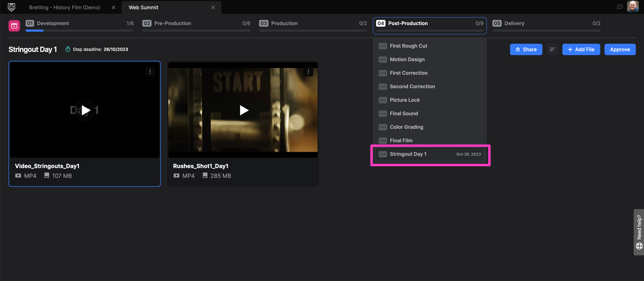Click the Development progress bar
644x281 pixels.
click(x=80, y=30)
